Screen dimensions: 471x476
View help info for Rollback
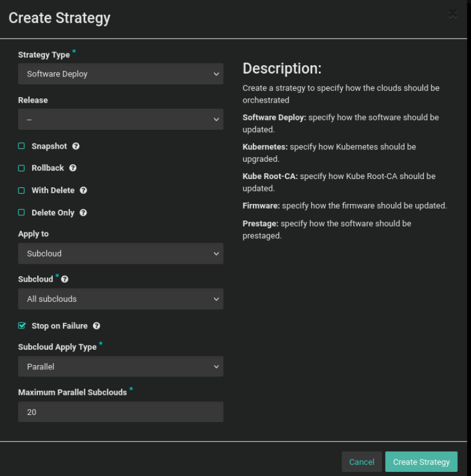pyautogui.click(x=73, y=168)
